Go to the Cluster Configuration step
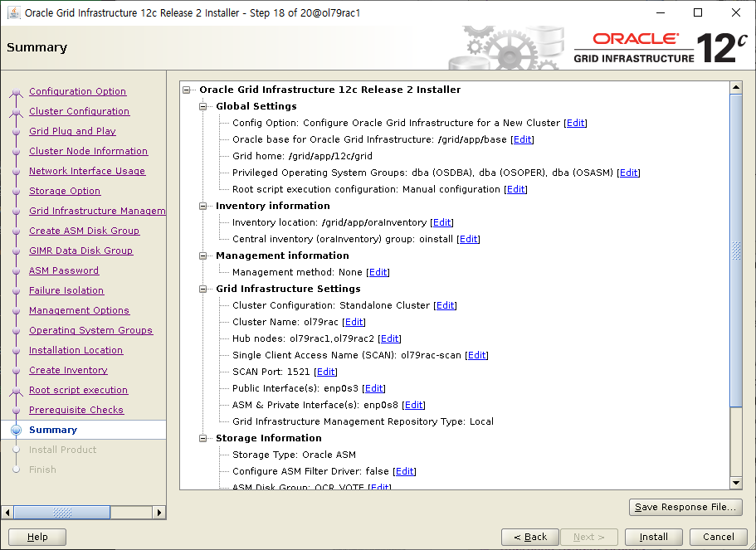Screen dimensions: 756x550 coord(79,111)
